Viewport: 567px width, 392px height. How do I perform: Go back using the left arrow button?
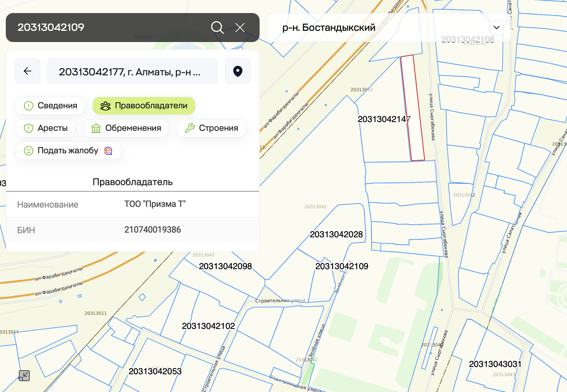pyautogui.click(x=28, y=71)
